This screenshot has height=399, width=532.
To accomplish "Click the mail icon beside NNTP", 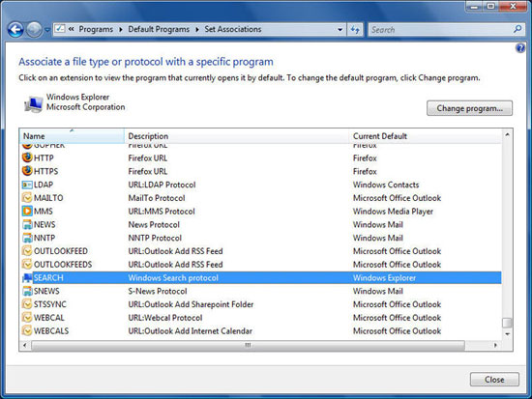I will tap(27, 238).
